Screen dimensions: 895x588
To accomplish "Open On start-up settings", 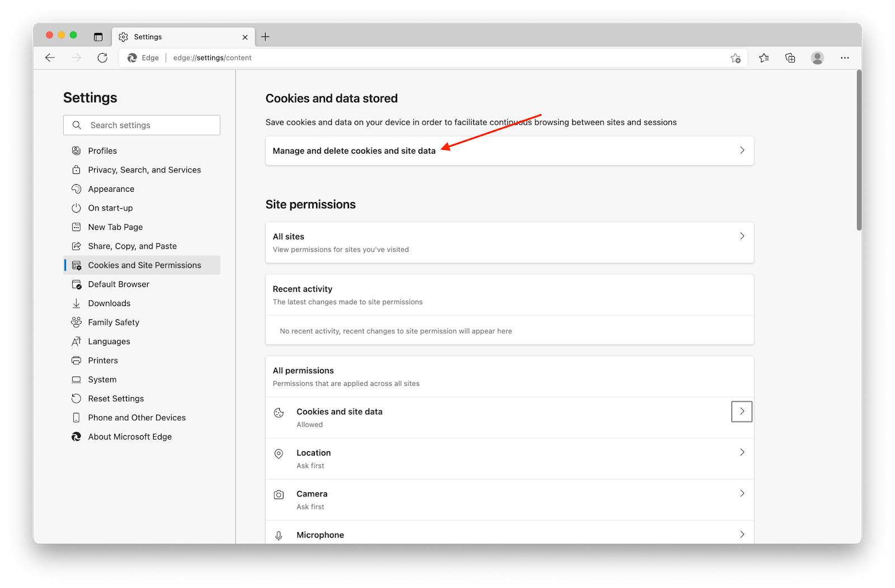I will pos(142,208).
